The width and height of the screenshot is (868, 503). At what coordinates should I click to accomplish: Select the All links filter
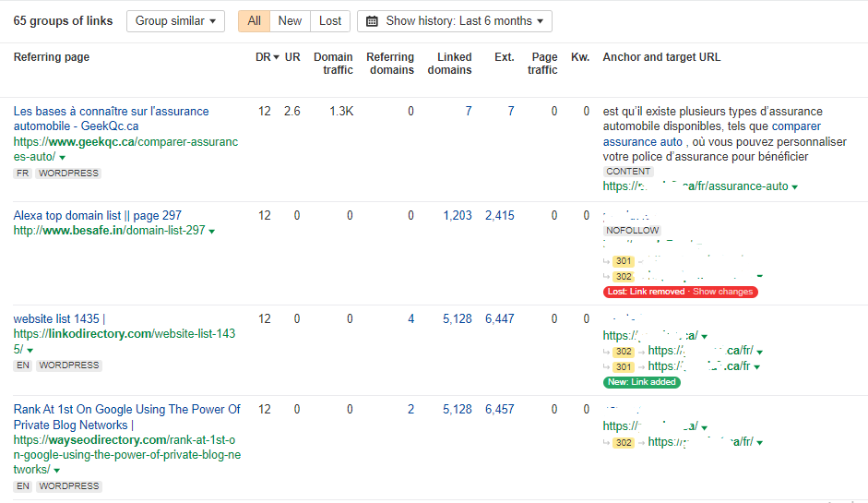tap(254, 21)
